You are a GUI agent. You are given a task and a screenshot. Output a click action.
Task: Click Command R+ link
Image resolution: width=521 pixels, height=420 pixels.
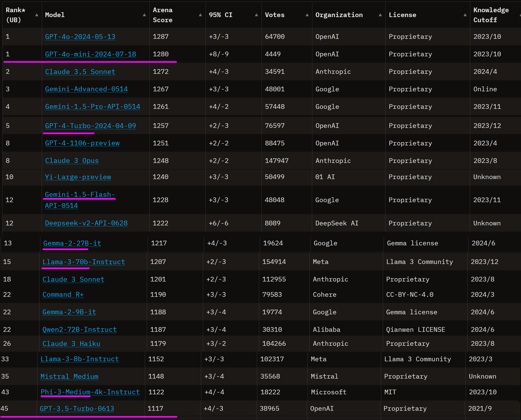point(63,294)
